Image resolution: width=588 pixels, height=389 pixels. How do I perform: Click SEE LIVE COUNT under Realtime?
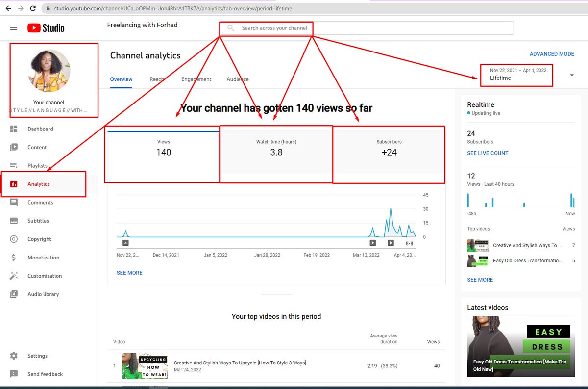(488, 153)
